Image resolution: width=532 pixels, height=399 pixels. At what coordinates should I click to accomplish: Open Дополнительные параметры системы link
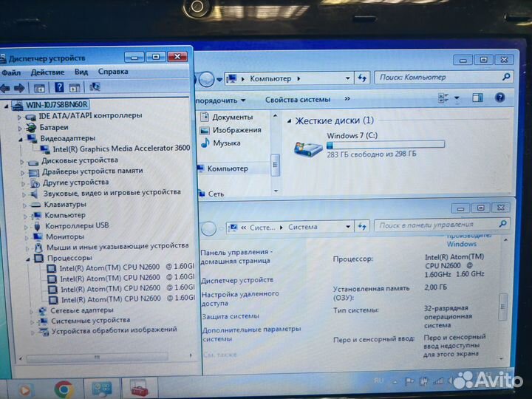coord(251,334)
